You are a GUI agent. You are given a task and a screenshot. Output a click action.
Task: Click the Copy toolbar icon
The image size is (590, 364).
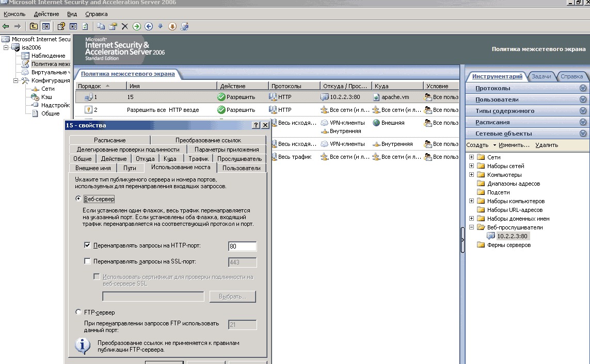click(x=101, y=26)
